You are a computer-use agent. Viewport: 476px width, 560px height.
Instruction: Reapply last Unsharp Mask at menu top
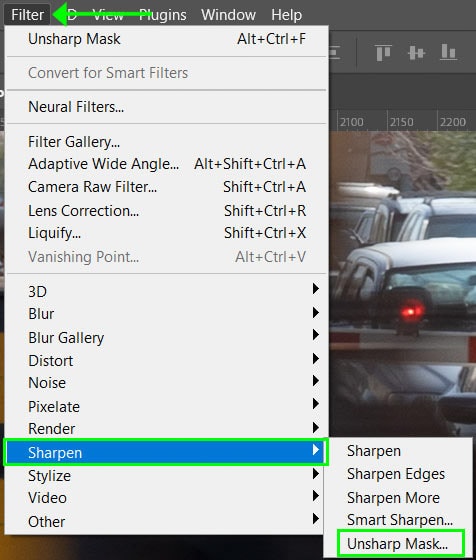coord(166,39)
